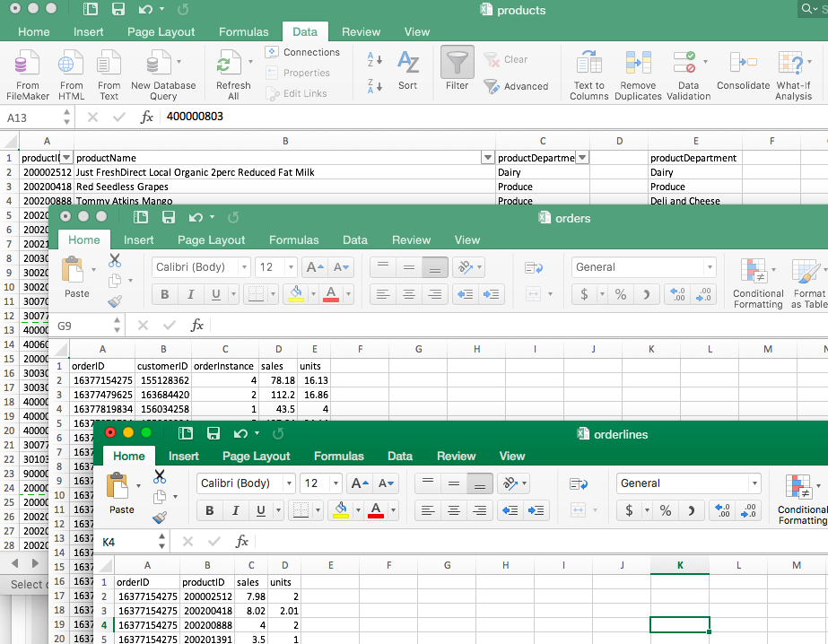This screenshot has width=828, height=644.
Task: Click the Paste icon in orders window
Action: 76,276
